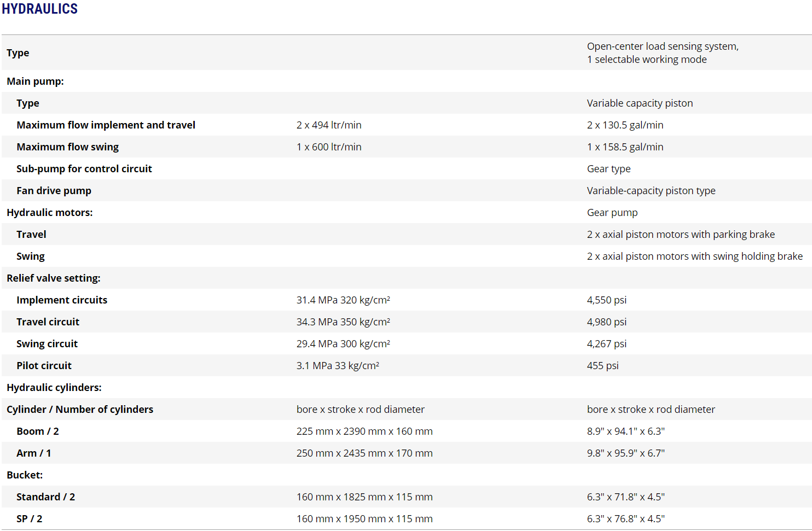812x531 pixels.
Task: Click the HYDRAULICS section heading
Action: pyautogui.click(x=39, y=9)
